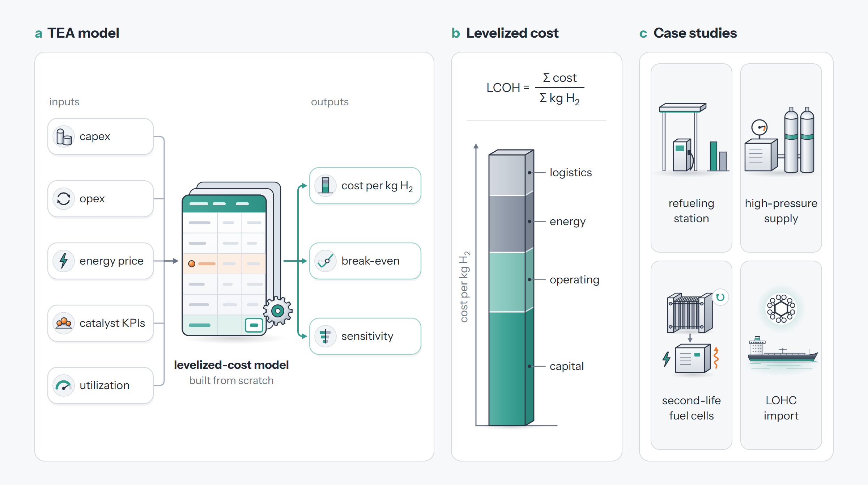Click the "built from scratch" subtitle
Screen dimensions: 868x485
tap(231, 381)
